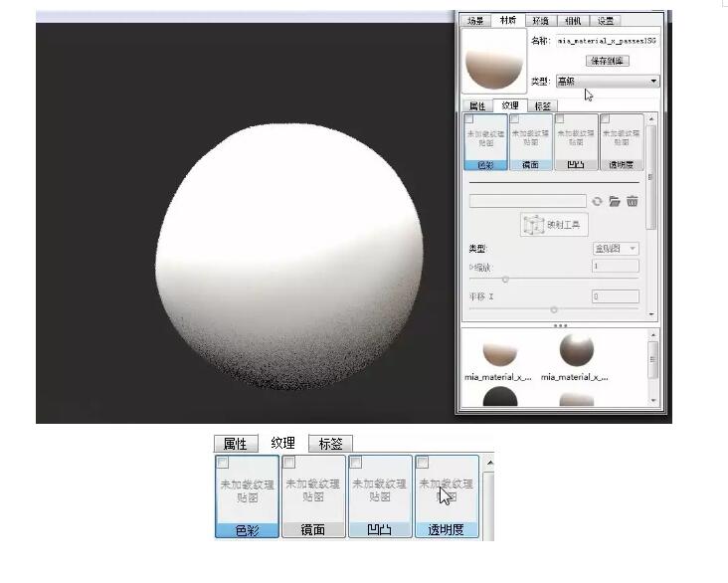The height and width of the screenshot is (583, 728).
Task: Switch to the 设置 tab
Action: [x=605, y=21]
